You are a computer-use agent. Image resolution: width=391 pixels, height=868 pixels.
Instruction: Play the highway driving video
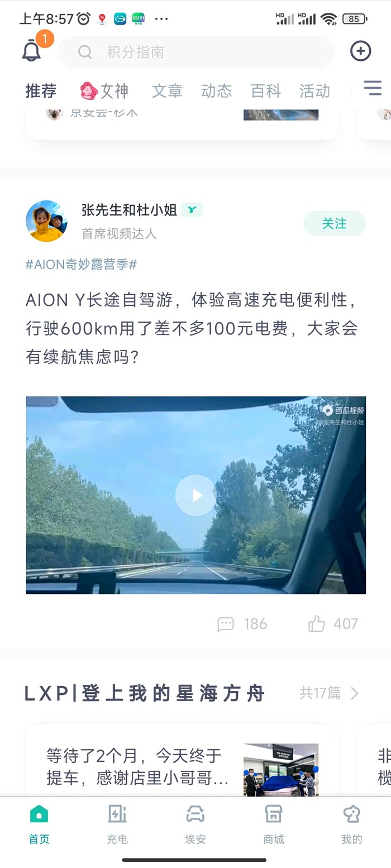pyautogui.click(x=195, y=495)
